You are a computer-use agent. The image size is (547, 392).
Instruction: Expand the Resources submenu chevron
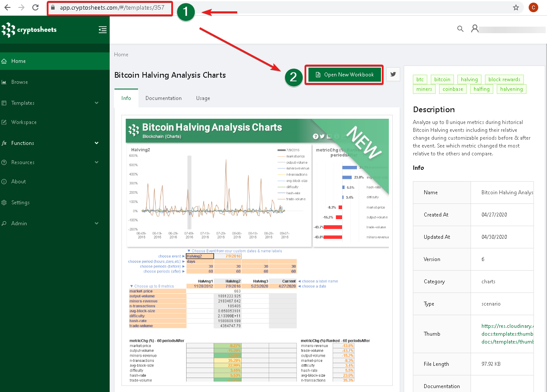pyautogui.click(x=97, y=162)
